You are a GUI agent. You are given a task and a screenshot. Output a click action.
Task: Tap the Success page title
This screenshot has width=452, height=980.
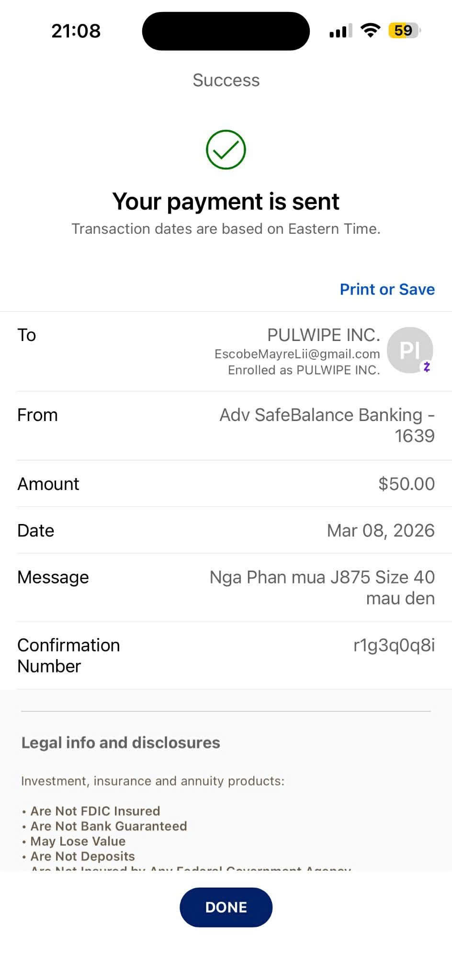pyautogui.click(x=226, y=80)
